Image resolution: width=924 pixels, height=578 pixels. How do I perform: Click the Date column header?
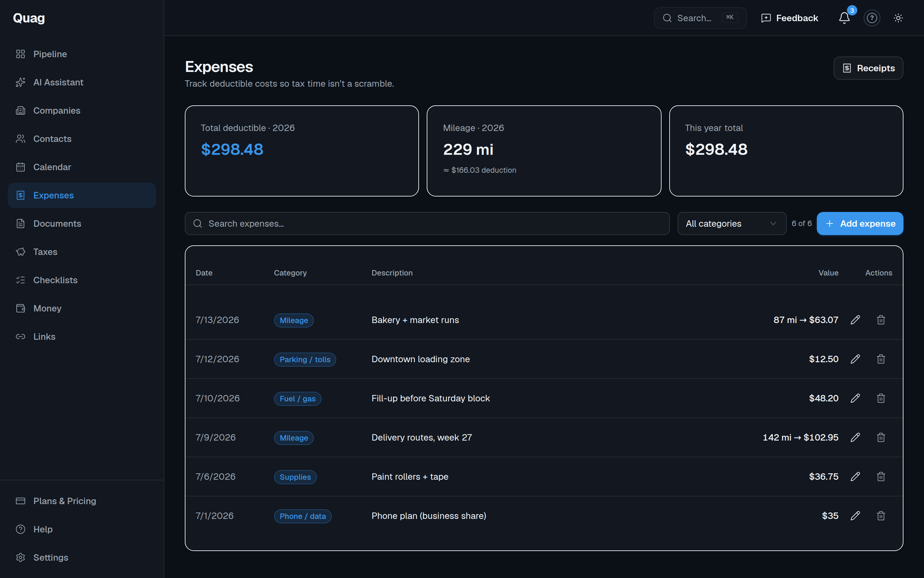click(204, 273)
